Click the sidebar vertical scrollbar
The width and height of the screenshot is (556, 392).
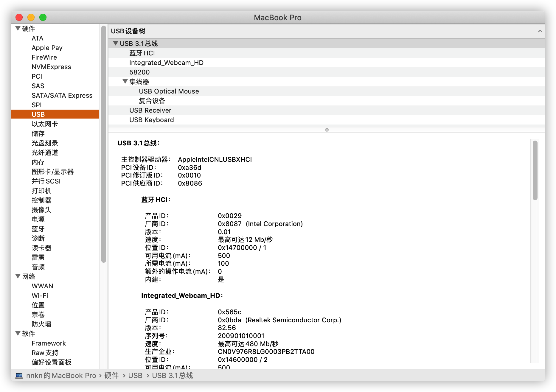(104, 144)
